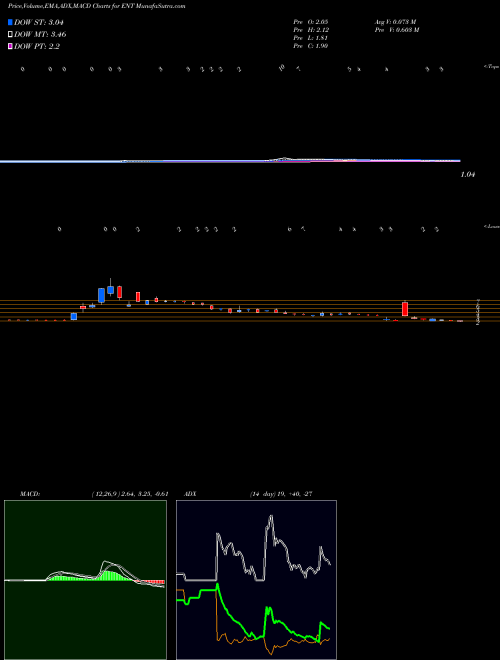500x660 pixels.
Task: Click the tallest blue candlestick near the peak
Action: pyautogui.click(x=101, y=295)
